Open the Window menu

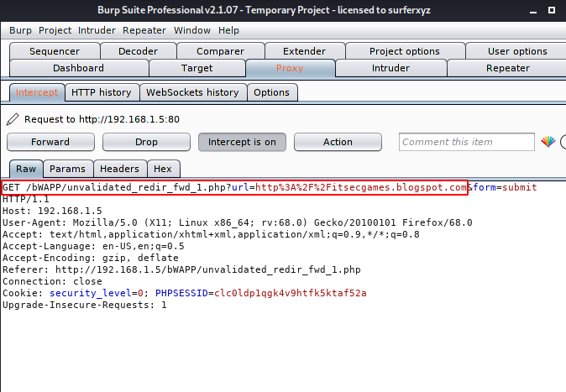pyautogui.click(x=192, y=30)
